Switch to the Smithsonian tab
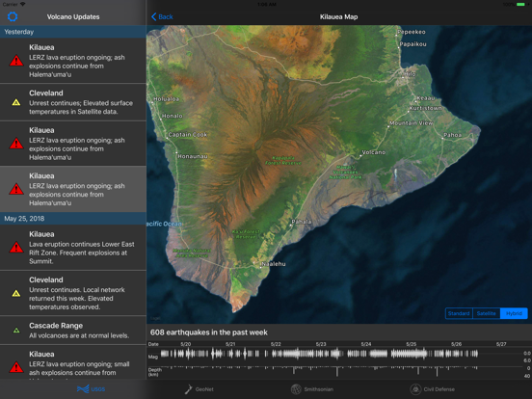The height and width of the screenshot is (399, 532). click(x=312, y=389)
